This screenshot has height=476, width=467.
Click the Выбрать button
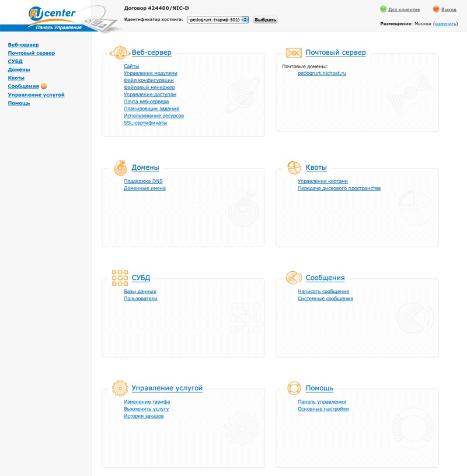[265, 20]
